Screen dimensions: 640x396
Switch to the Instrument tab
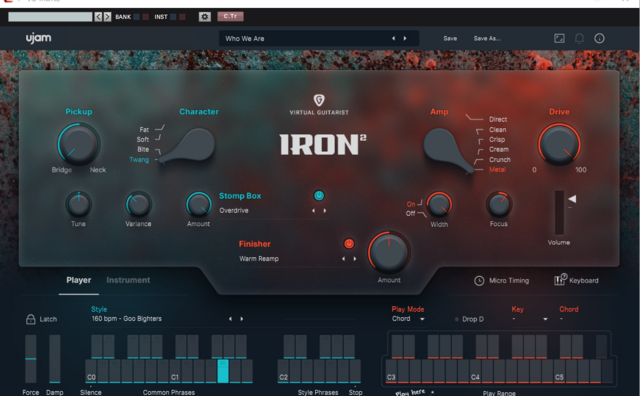point(128,280)
